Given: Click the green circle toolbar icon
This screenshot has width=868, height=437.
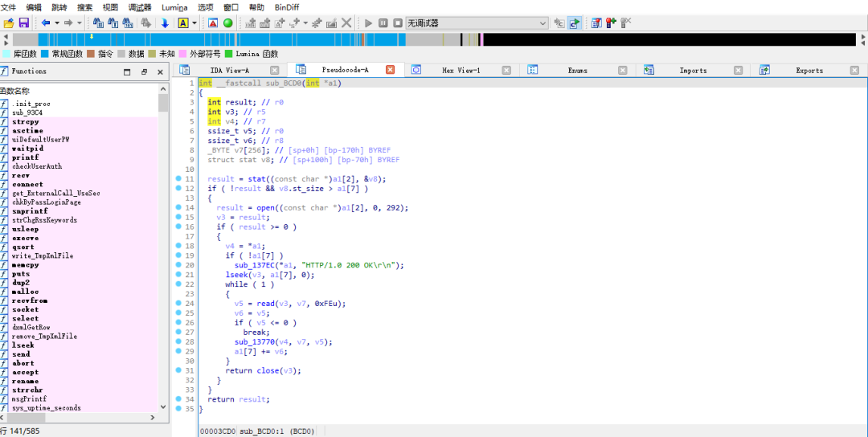Looking at the screenshot, I should (x=227, y=22).
